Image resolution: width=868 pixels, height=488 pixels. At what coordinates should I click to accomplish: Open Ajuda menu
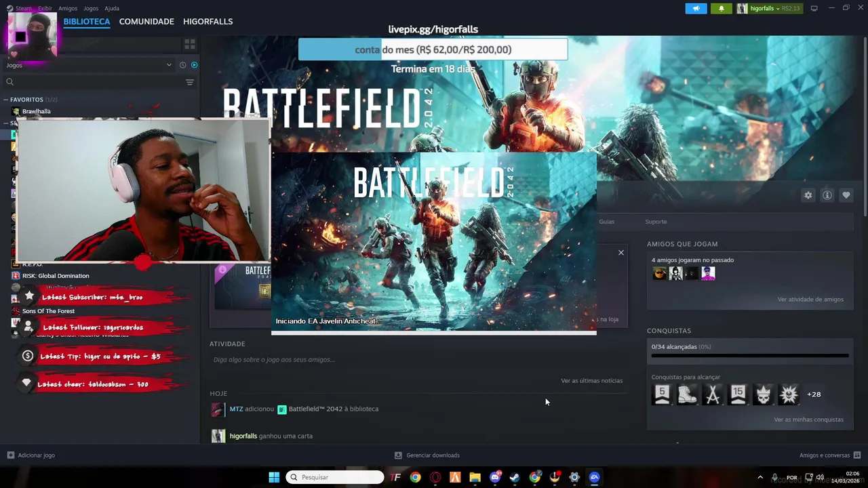click(x=112, y=8)
